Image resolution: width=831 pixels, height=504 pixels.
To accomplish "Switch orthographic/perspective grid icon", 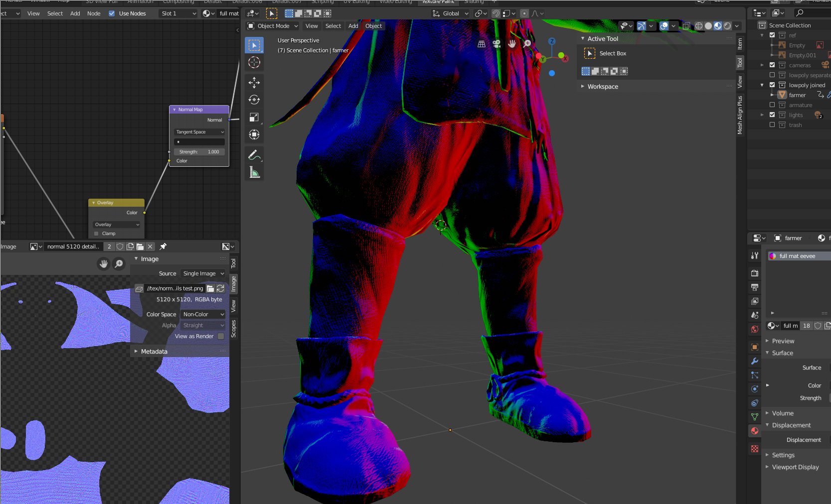I will point(482,44).
